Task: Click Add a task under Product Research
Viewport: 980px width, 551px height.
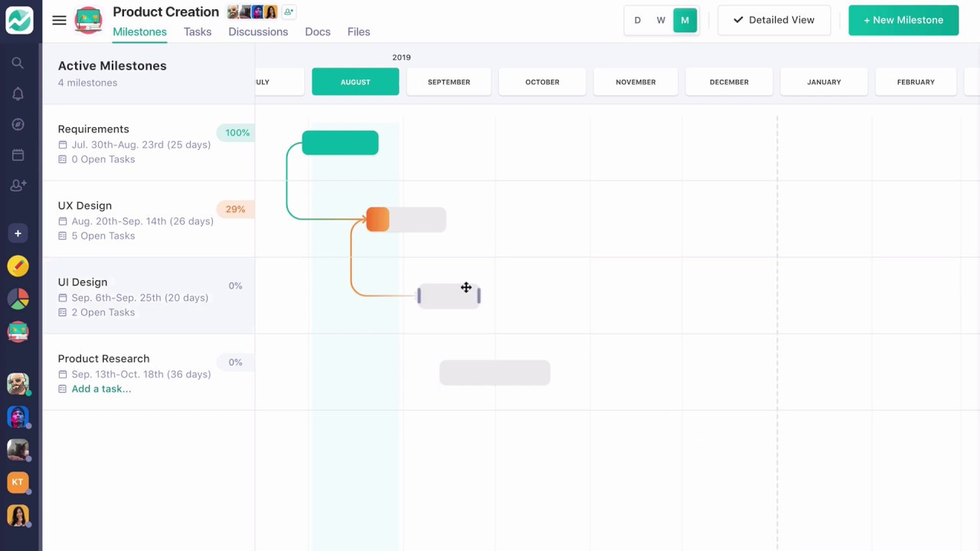Action: point(101,389)
